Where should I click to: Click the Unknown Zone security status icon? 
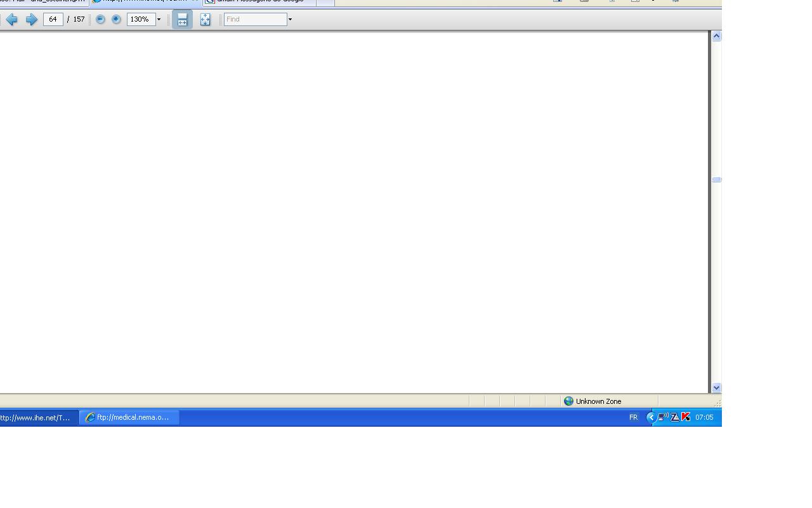click(x=568, y=401)
